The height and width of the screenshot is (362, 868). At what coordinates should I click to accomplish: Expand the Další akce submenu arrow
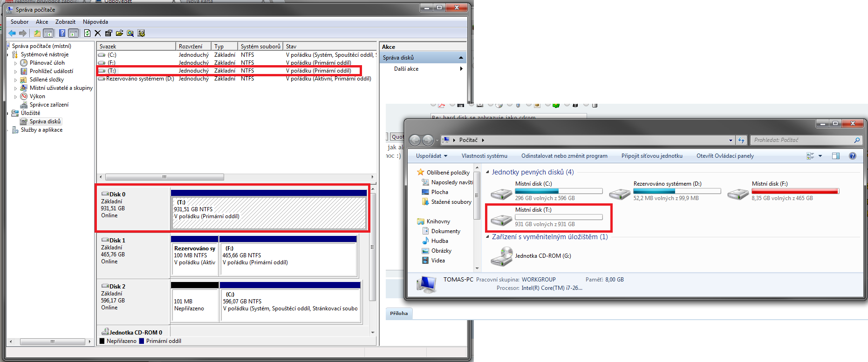(461, 69)
